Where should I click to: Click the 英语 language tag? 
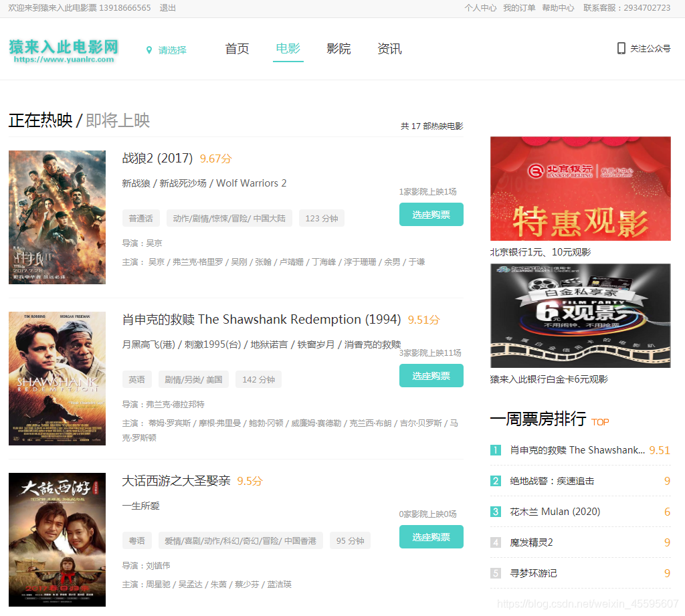[x=136, y=380]
